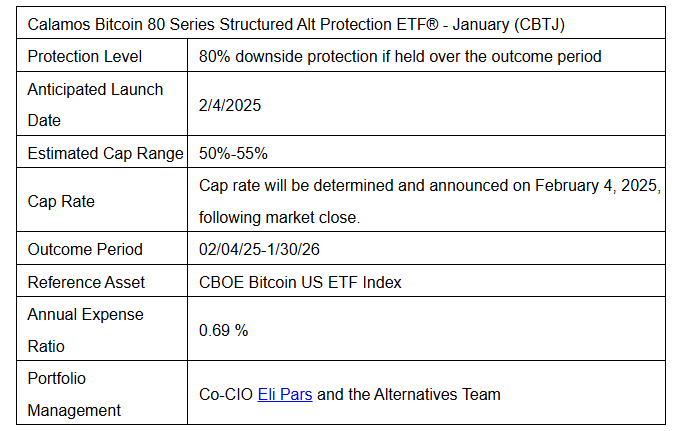Image resolution: width=676 pixels, height=431 pixels.
Task: Click the CBOE Bitcoin US ETF Index text
Action: pos(300,282)
